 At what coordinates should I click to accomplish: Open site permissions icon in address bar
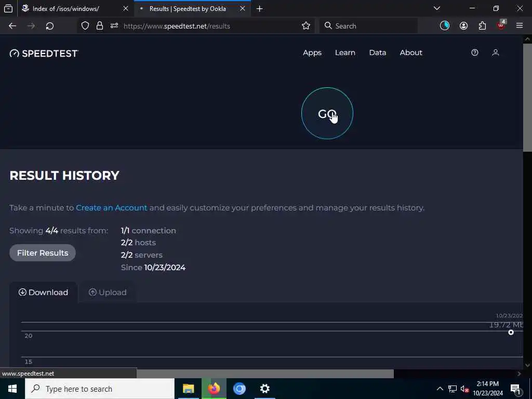point(114,26)
